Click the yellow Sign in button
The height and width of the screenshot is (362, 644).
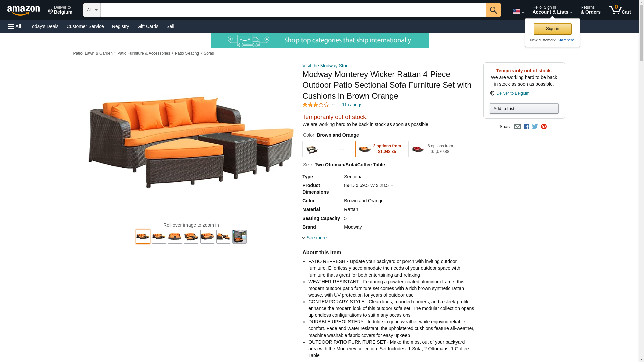point(552,29)
